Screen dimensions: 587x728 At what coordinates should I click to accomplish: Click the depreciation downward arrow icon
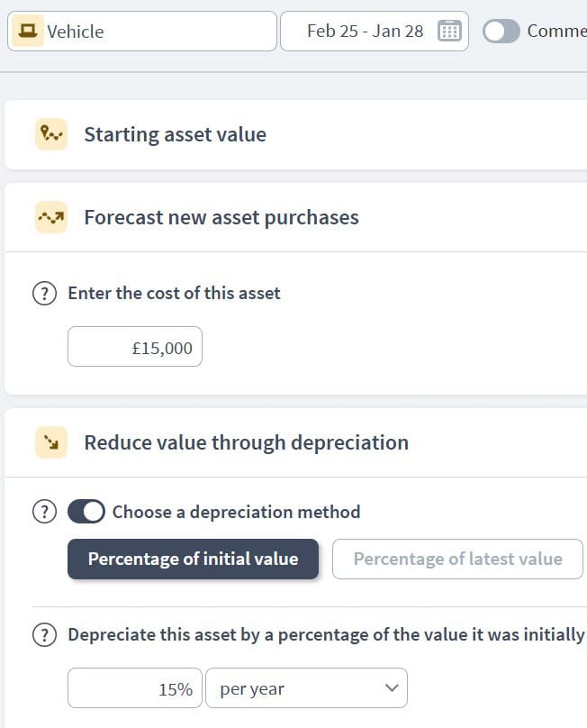[x=51, y=442]
